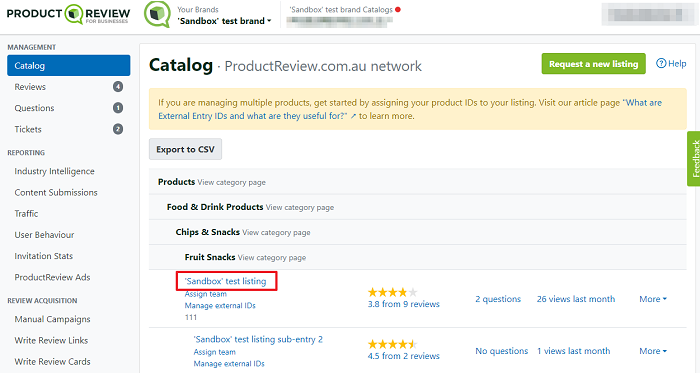View category page for Fruit Snacks
The width and height of the screenshot is (700, 373).
click(x=271, y=257)
